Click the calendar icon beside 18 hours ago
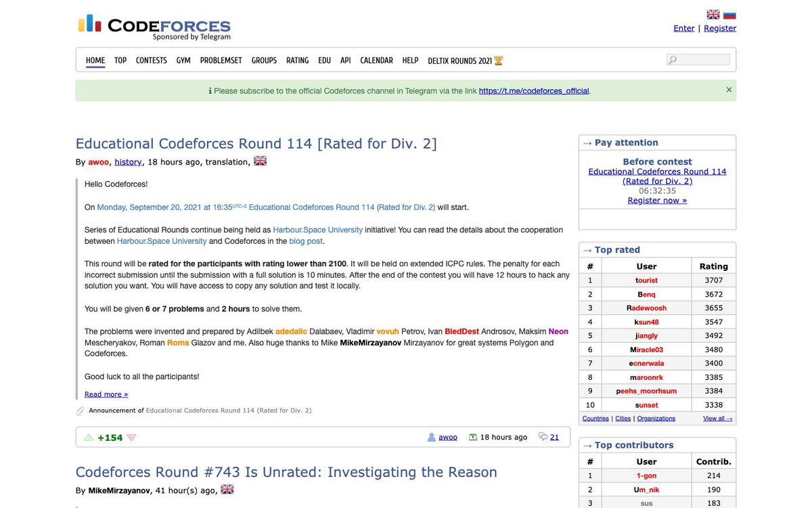Screen dimensions: 812x508 coord(473,438)
